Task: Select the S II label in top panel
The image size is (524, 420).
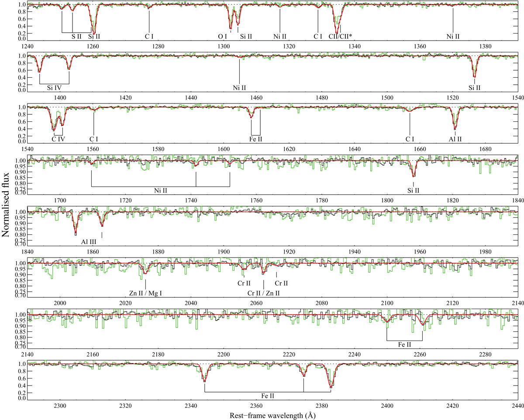Action: click(x=76, y=36)
